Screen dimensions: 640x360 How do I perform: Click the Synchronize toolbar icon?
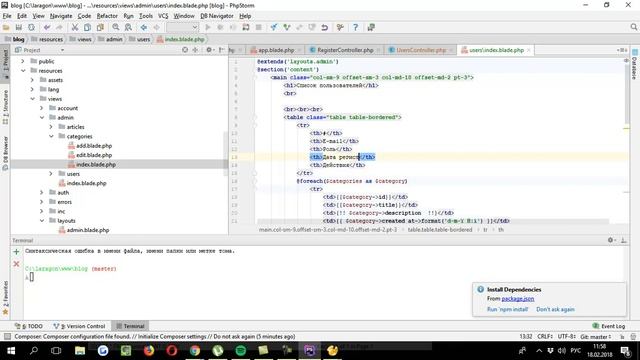[x=31, y=27]
